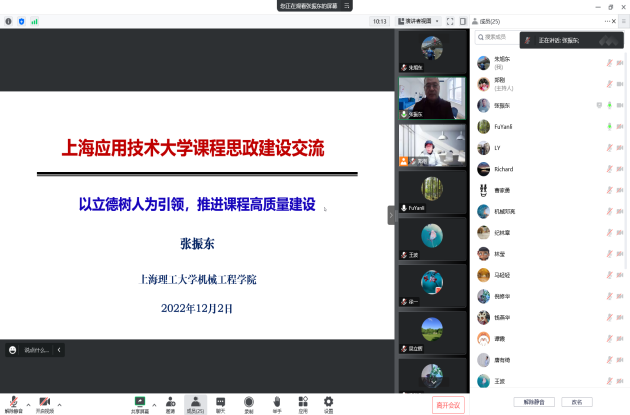The height and width of the screenshot is (415, 630).
Task: Select the top avatar tile in video strip
Action: pos(432,51)
